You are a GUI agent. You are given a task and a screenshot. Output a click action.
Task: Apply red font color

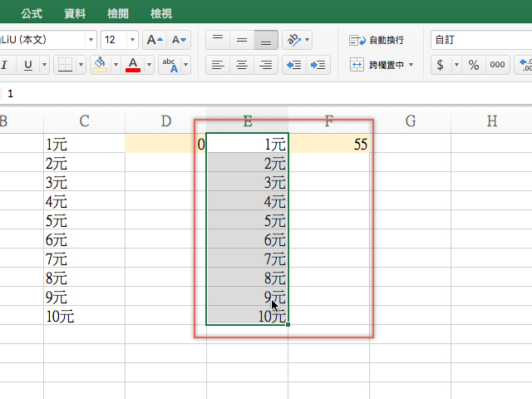[133, 65]
